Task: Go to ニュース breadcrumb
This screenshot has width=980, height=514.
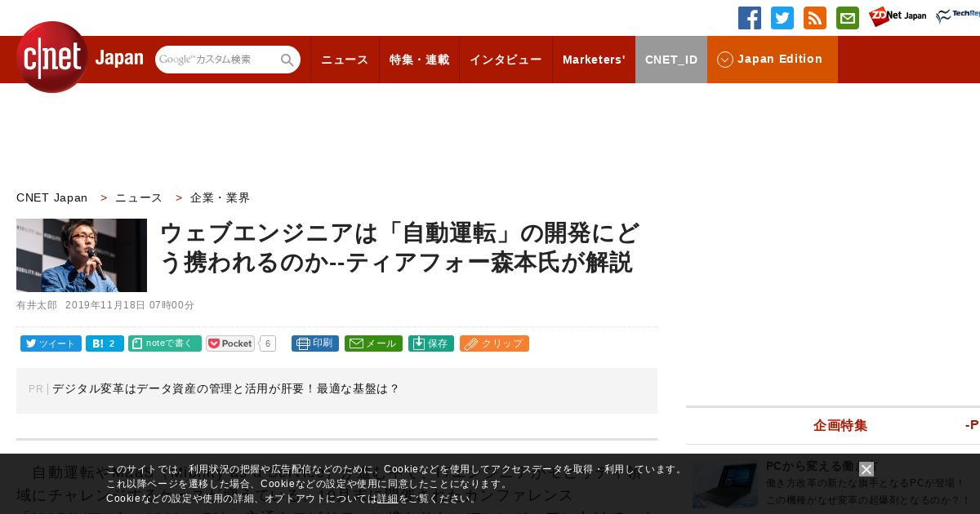Action: 139,197
